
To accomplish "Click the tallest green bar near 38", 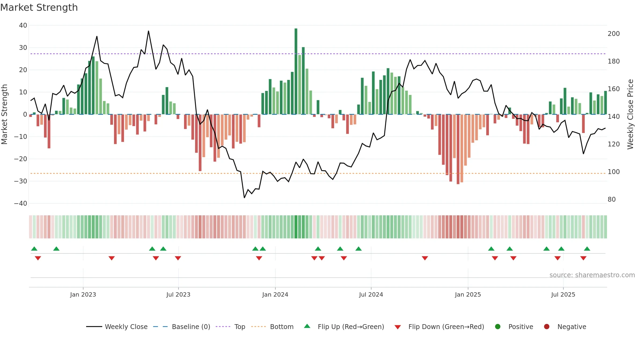I will [296, 71].
